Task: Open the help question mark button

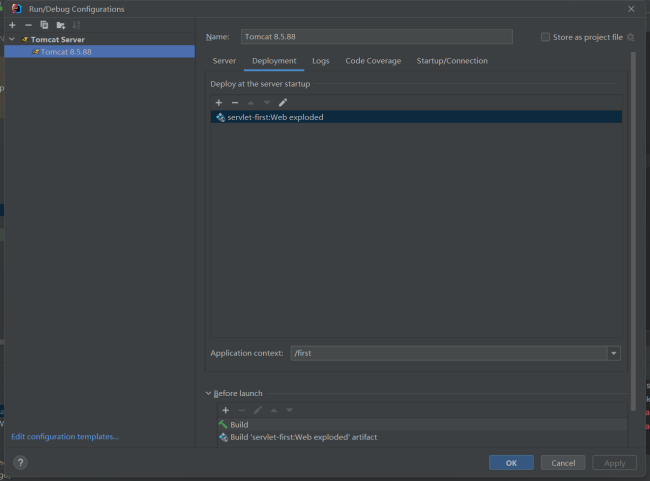Action: coord(20,463)
